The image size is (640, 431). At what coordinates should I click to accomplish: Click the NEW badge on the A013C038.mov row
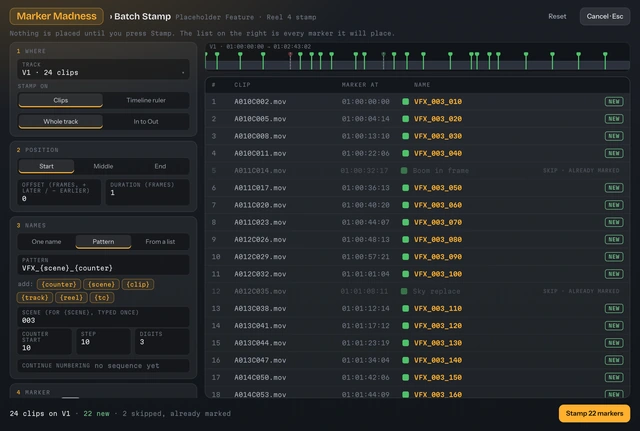(x=614, y=309)
